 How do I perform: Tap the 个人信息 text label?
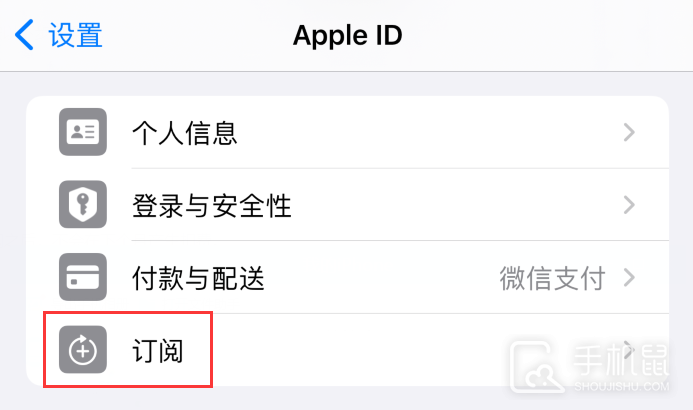pos(185,133)
